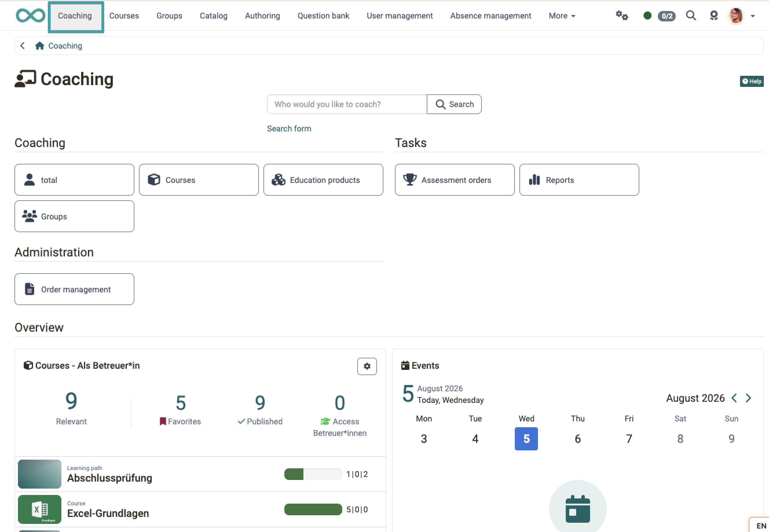Open the 'total' coaching tile
The image size is (769, 532).
tap(74, 180)
